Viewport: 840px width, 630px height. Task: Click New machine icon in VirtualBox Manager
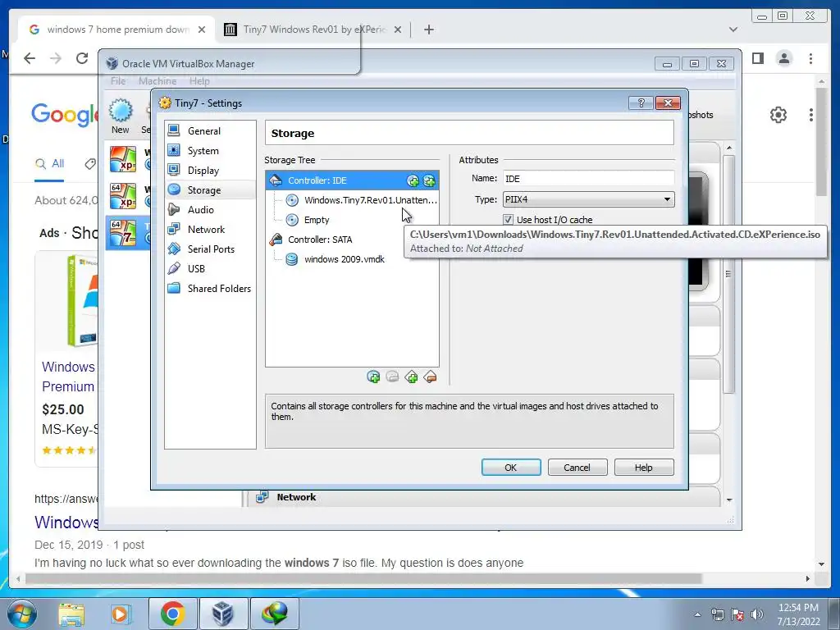121,116
